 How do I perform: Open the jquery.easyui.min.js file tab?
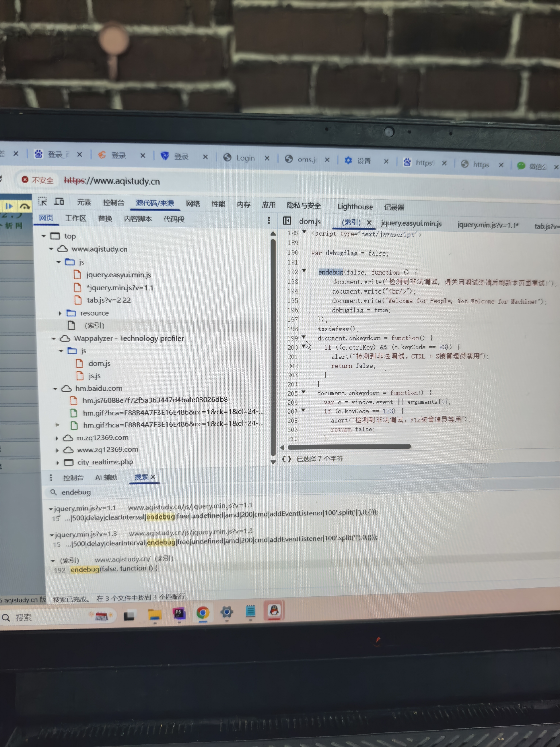(x=411, y=224)
